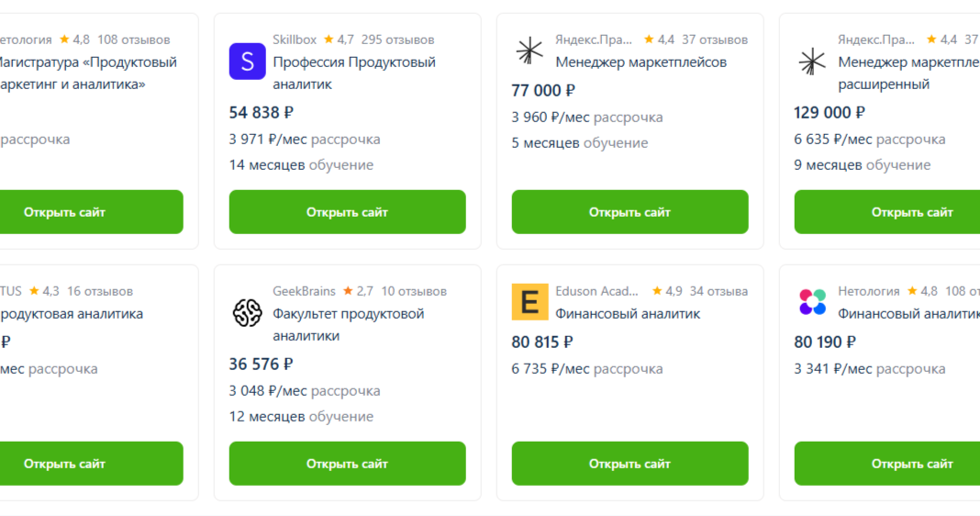
Task: Select the GeekBrains provider name
Action: coord(304,291)
